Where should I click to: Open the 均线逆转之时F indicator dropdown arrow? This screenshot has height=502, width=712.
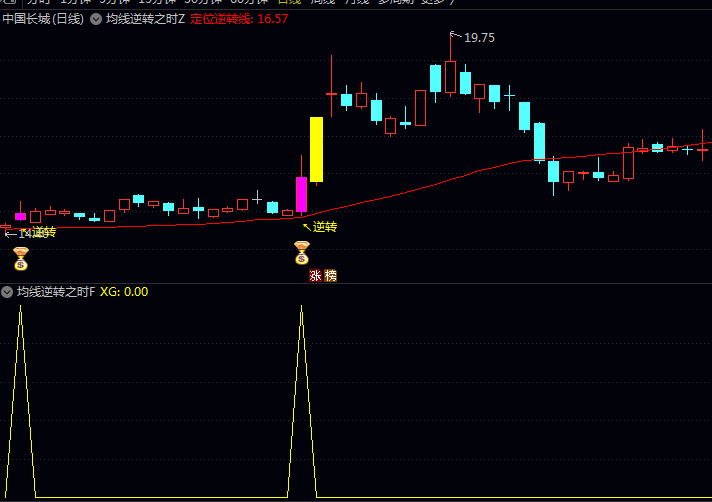click(x=7, y=292)
